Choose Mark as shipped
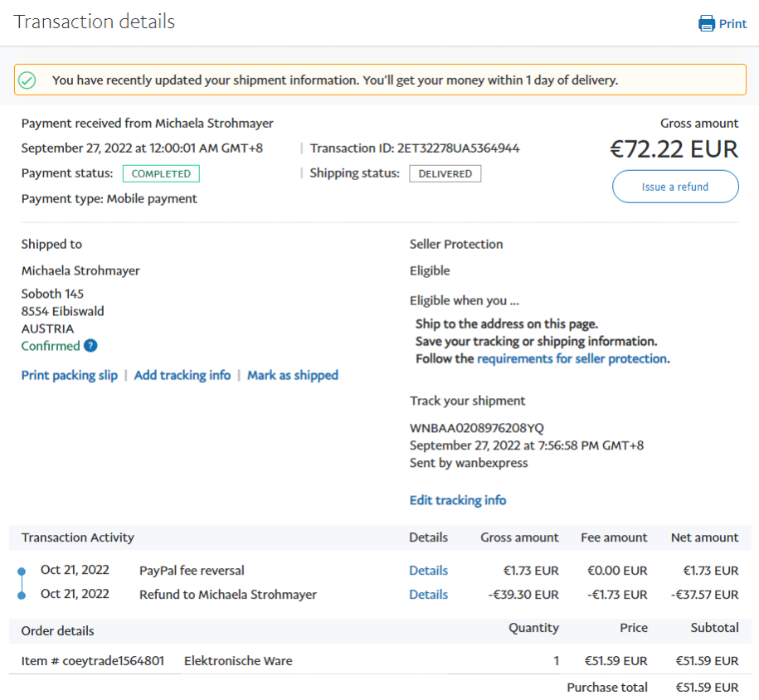 [293, 375]
